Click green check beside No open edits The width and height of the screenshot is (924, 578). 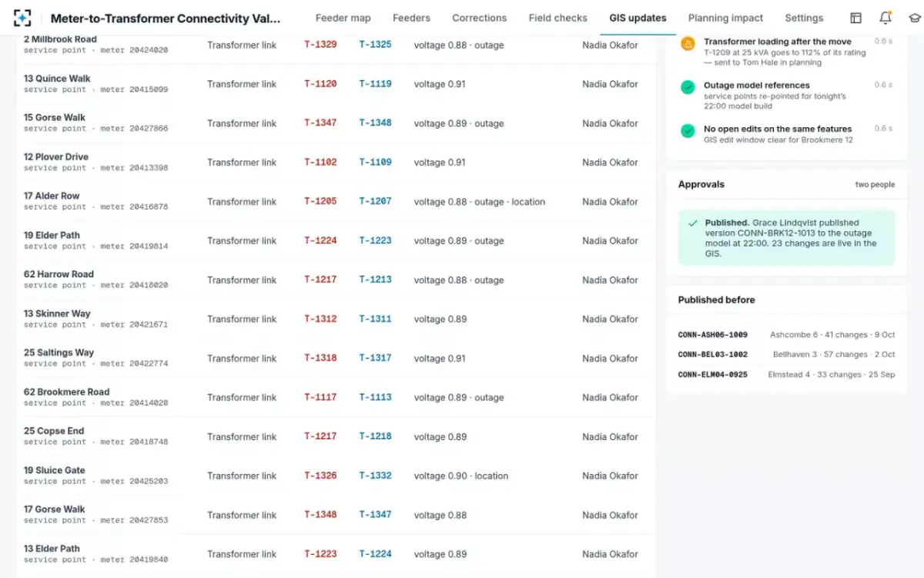point(688,131)
